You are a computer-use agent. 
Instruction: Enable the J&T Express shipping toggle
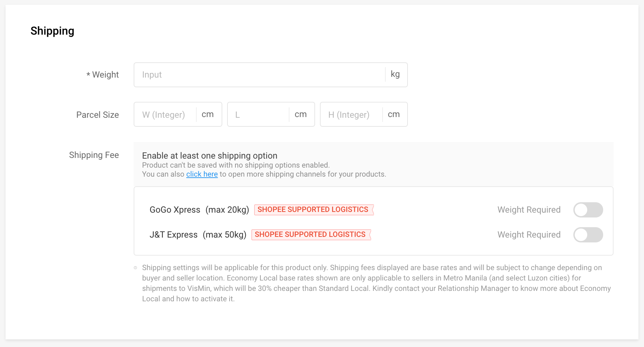588,235
